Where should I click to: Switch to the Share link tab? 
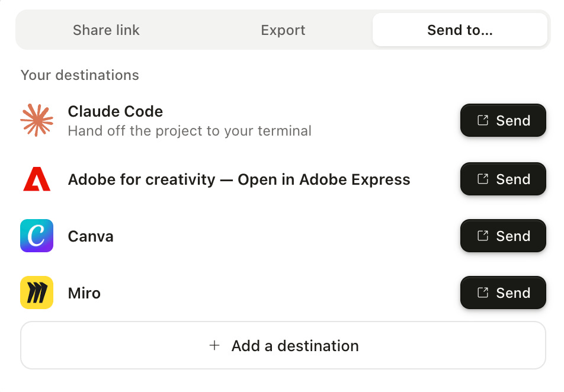click(x=106, y=30)
